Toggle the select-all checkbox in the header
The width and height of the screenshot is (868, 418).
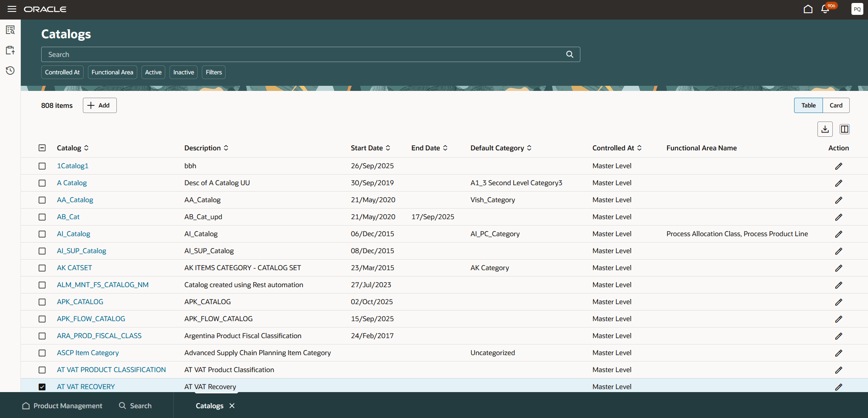[x=42, y=148]
